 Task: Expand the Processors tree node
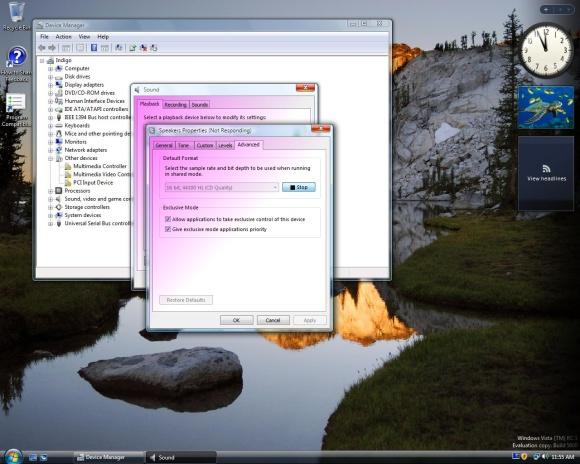(x=50, y=191)
